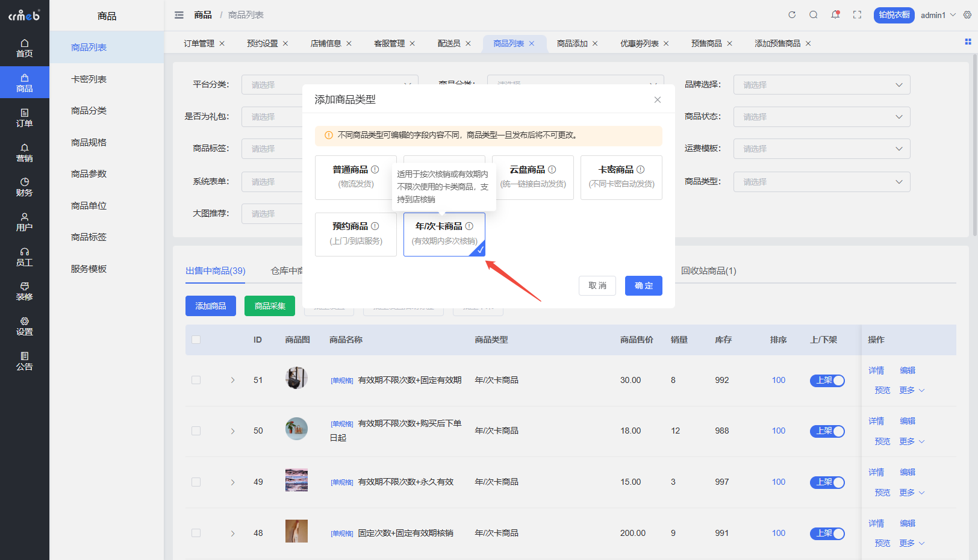Click the 添加商品 button
The height and width of the screenshot is (560, 978).
coord(211,306)
